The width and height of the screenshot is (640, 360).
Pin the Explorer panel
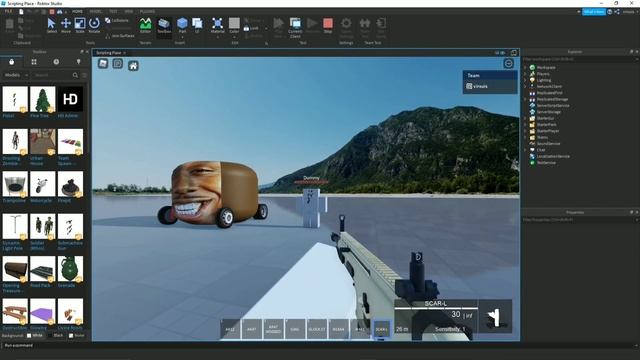point(631,52)
